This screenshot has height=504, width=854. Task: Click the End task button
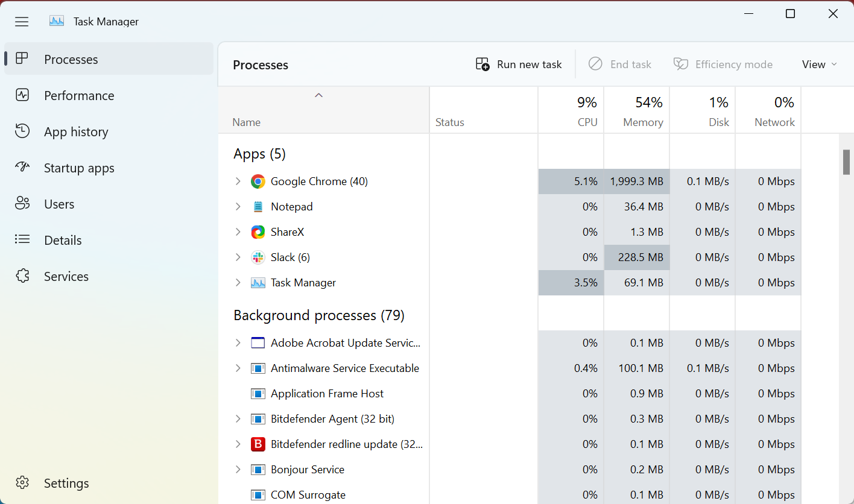[620, 64]
